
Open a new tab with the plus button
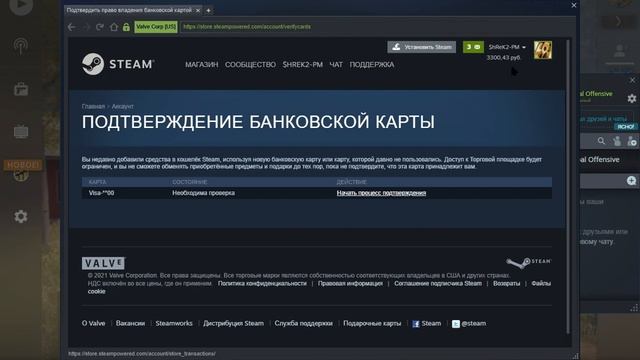tap(208, 10)
